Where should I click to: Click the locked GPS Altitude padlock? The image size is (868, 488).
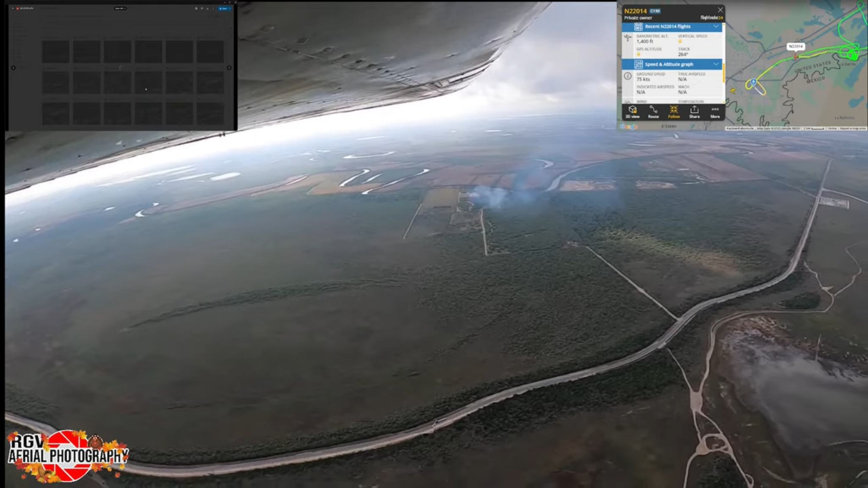coord(638,54)
